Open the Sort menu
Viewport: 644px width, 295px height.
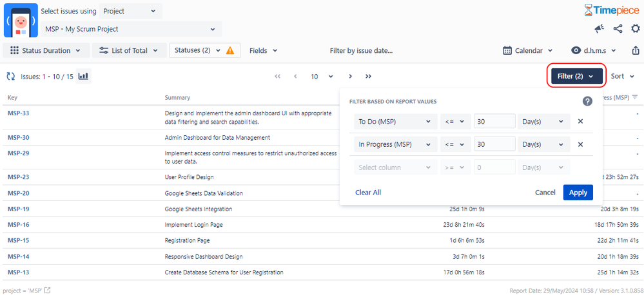click(x=623, y=76)
